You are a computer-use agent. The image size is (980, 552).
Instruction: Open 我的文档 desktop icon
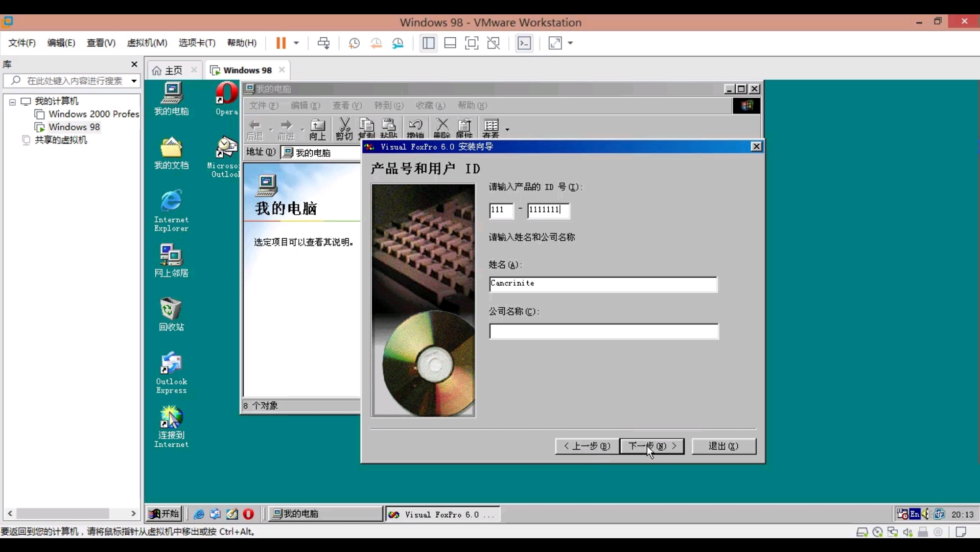(x=172, y=153)
